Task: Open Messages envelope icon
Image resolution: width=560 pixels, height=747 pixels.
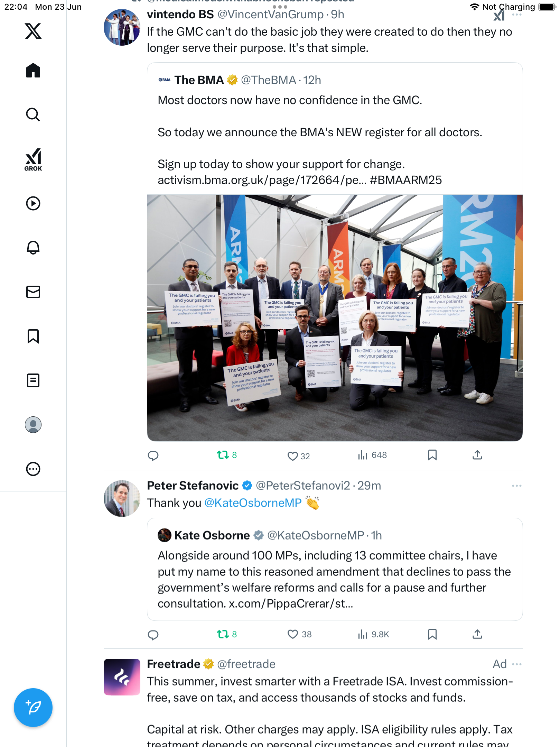Action: pyautogui.click(x=33, y=292)
